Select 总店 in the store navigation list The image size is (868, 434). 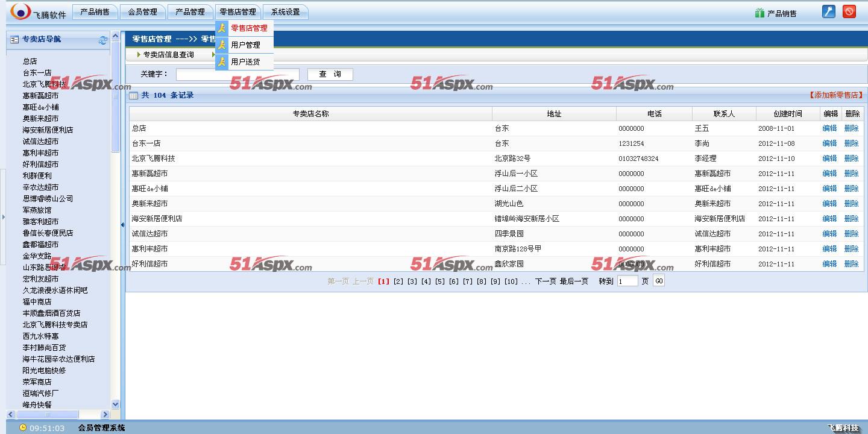(x=30, y=61)
